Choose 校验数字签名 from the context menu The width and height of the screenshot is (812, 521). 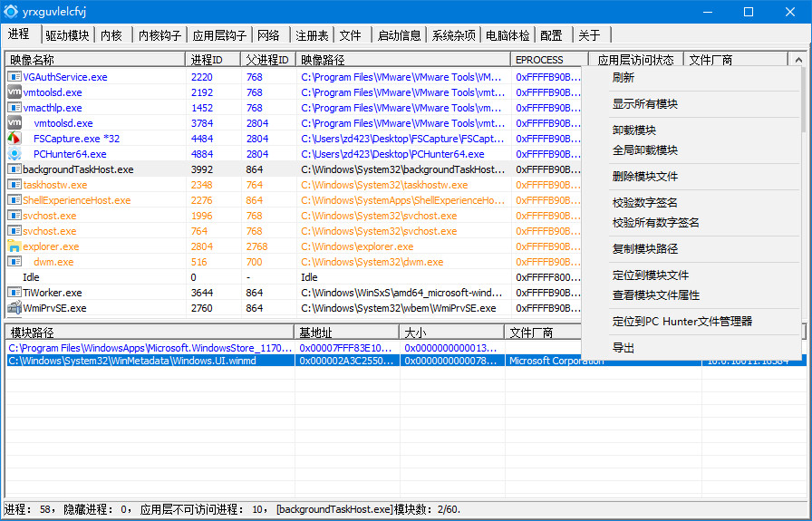(644, 203)
